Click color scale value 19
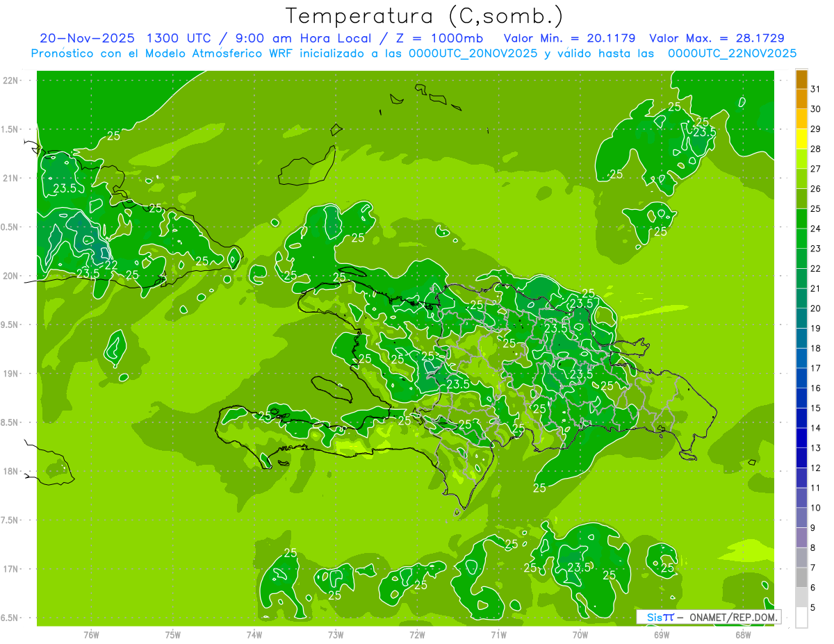Screen dimensions: 834x644 point(815,329)
